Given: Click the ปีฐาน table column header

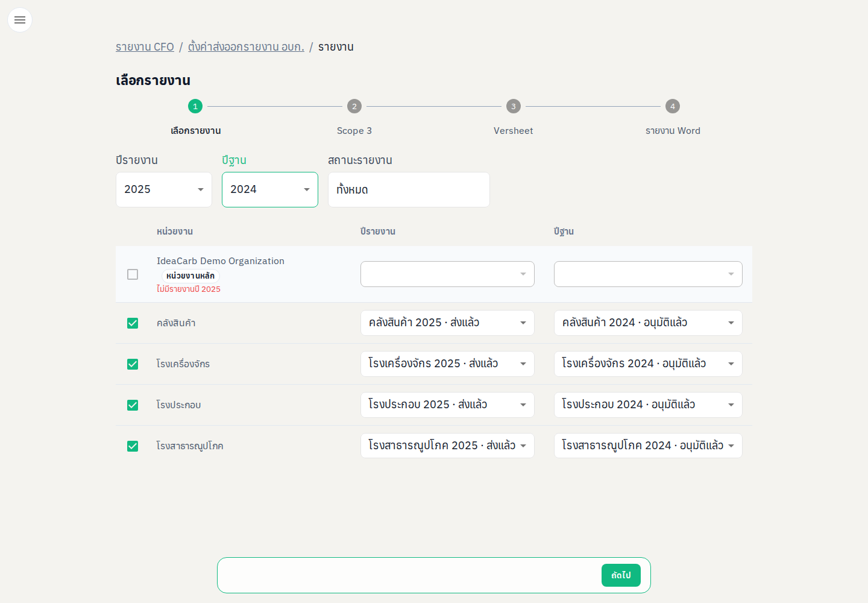Looking at the screenshot, I should 564,232.
